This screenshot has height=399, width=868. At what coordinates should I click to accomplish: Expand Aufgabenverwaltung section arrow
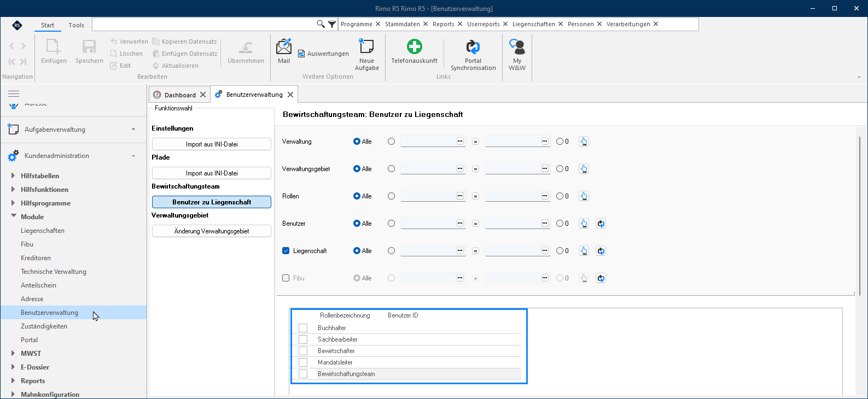pyautogui.click(x=133, y=130)
